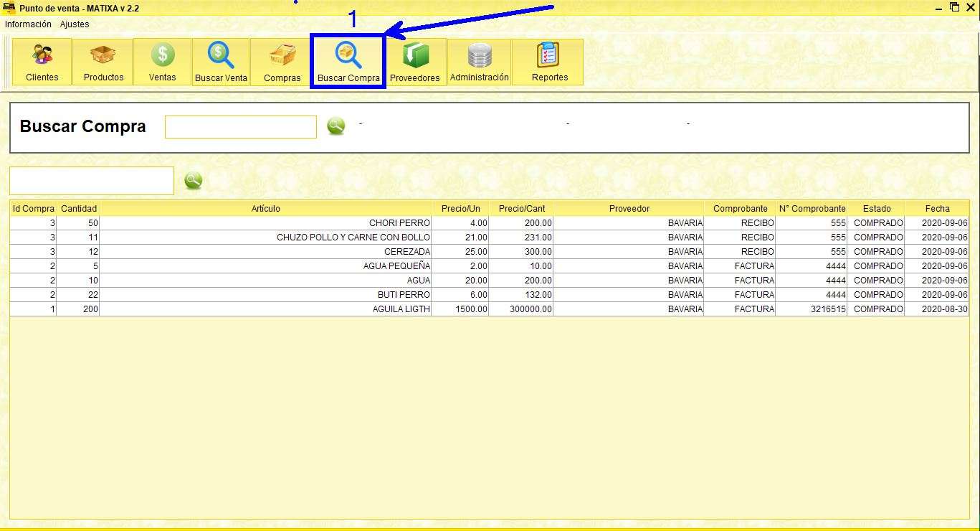Click the secondary filter text box

(x=91, y=180)
